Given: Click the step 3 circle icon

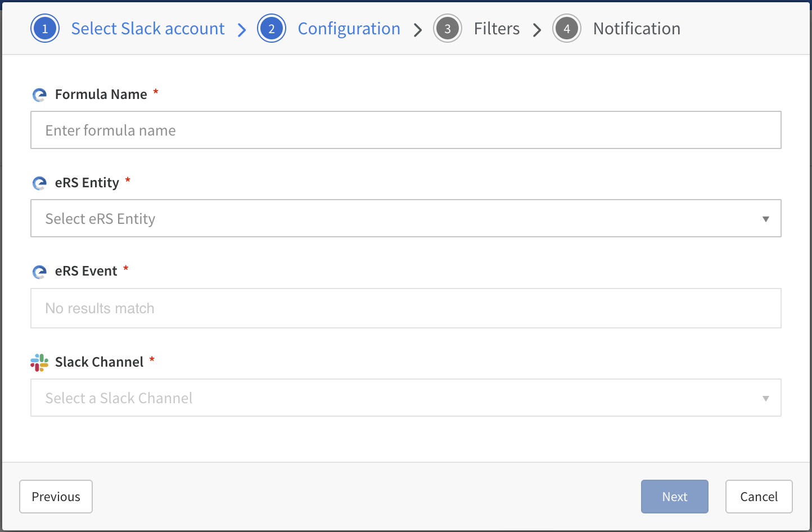Looking at the screenshot, I should point(448,29).
